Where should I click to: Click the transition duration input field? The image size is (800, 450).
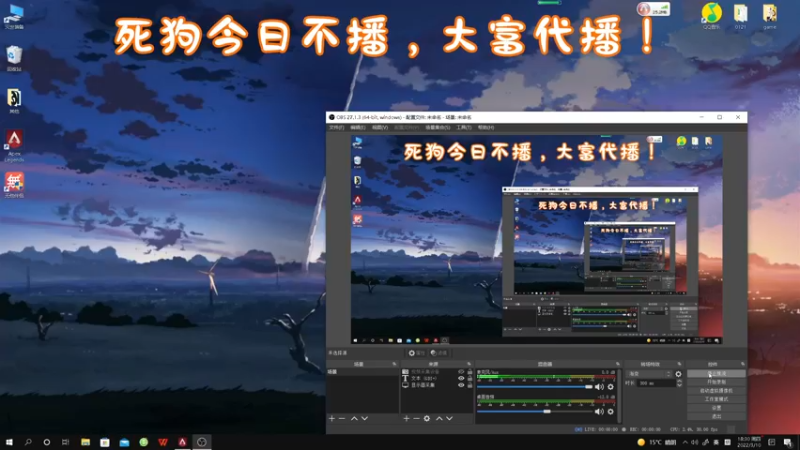pos(656,383)
